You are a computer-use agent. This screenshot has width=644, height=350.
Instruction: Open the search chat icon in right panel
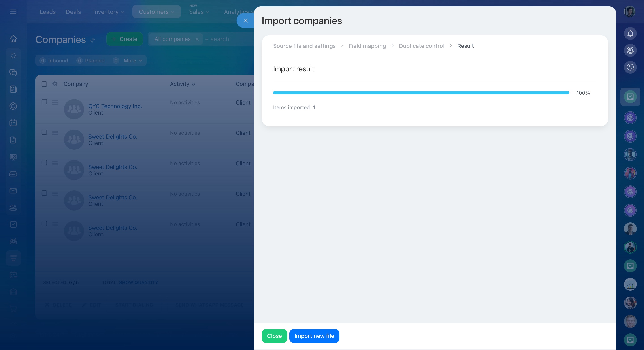click(630, 67)
